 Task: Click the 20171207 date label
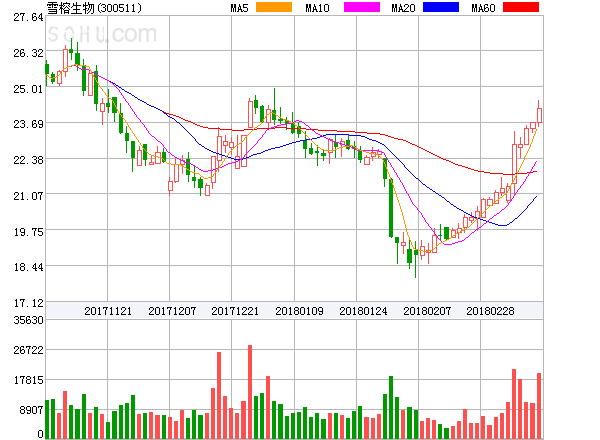point(172,311)
